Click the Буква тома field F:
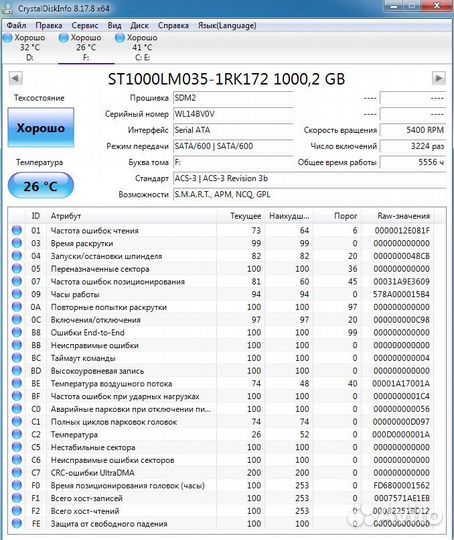 (x=233, y=162)
